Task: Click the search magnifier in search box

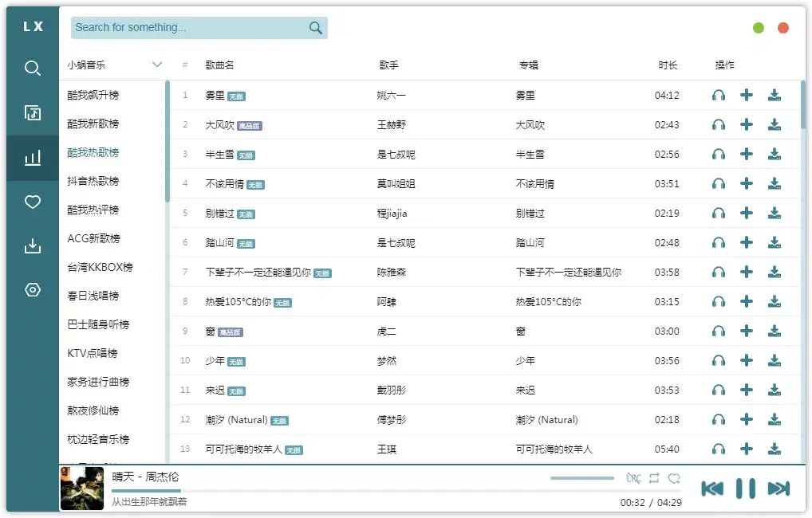Action: point(315,27)
